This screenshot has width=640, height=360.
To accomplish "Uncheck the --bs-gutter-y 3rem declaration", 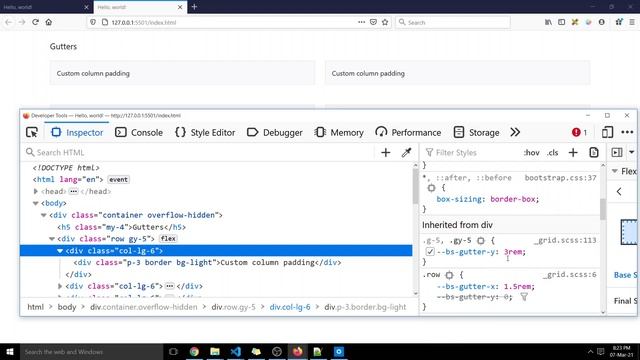I will tap(430, 252).
